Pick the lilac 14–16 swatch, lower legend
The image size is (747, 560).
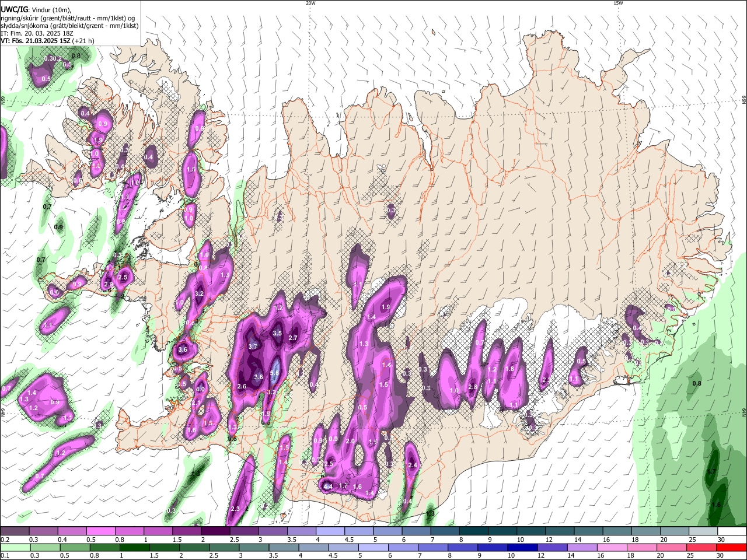(582, 547)
